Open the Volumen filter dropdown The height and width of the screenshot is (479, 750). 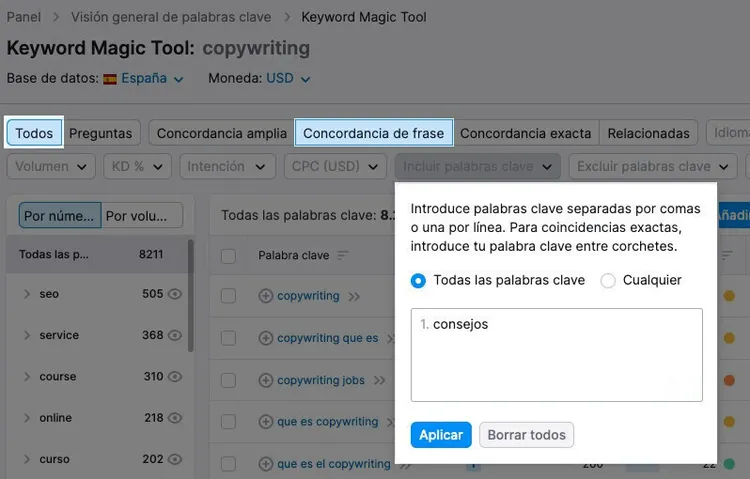(51, 167)
